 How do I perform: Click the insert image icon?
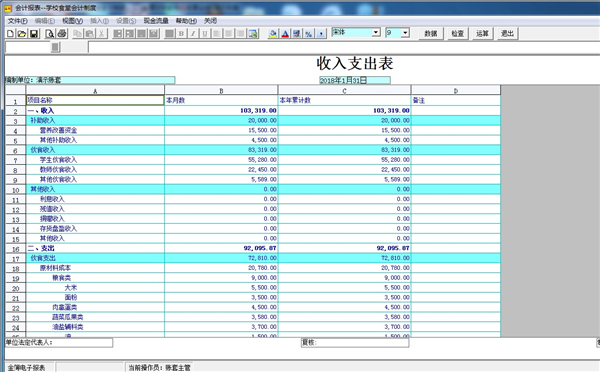click(253, 34)
